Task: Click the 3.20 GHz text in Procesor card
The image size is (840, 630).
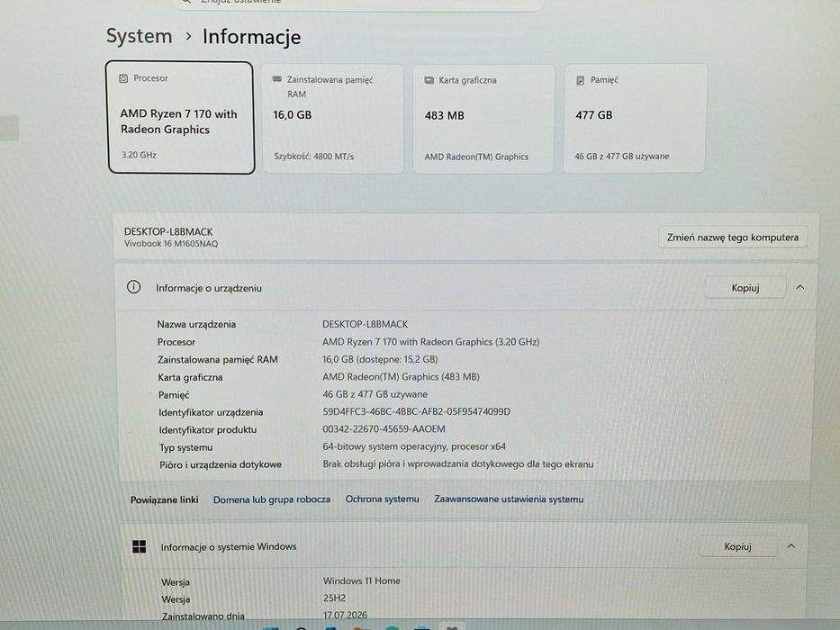Action: [139, 155]
